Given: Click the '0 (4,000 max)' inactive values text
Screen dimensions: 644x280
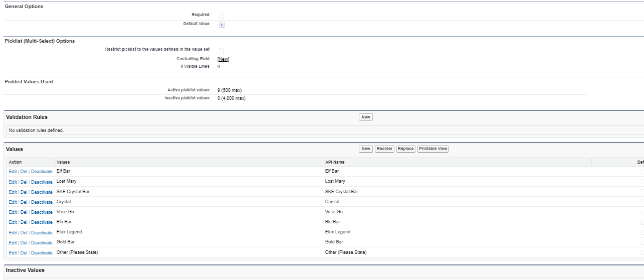Looking at the screenshot, I should (x=232, y=98).
